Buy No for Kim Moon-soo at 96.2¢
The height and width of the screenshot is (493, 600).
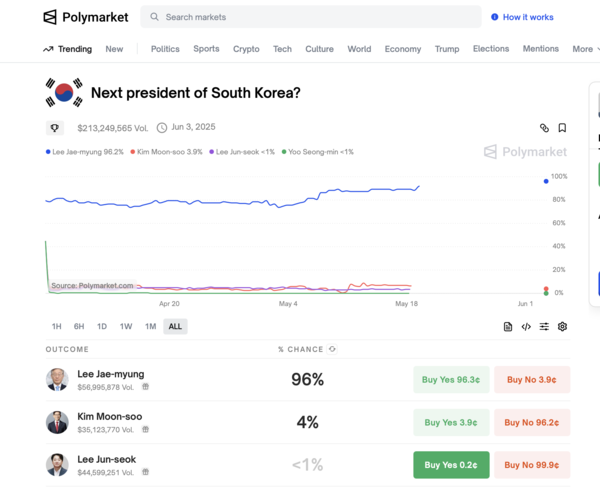(532, 422)
